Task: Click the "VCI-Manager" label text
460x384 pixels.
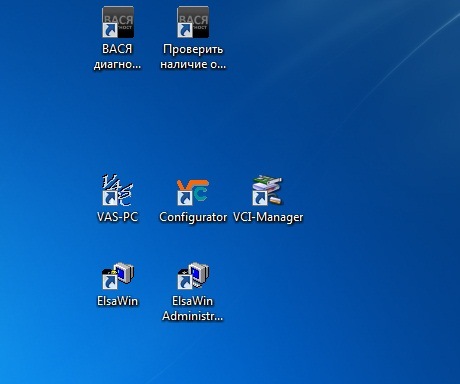Action: [x=268, y=217]
